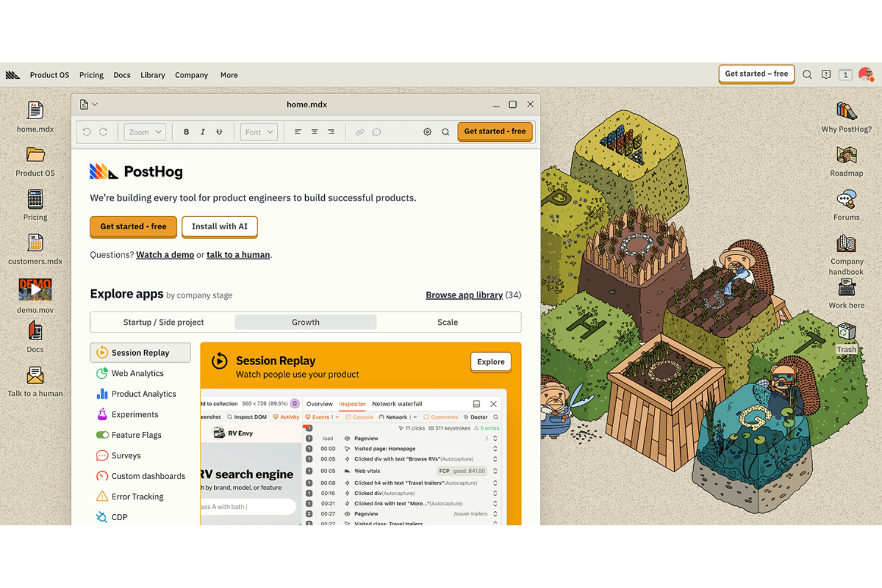Switch company stage to Scale
Screen dimensions: 882x588
pos(447,322)
